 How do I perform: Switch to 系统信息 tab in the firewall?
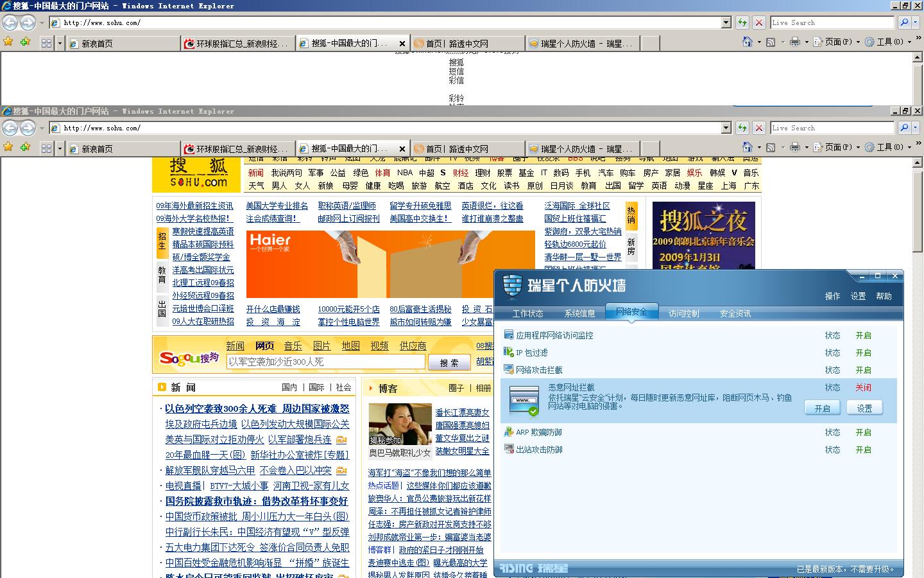(x=579, y=313)
